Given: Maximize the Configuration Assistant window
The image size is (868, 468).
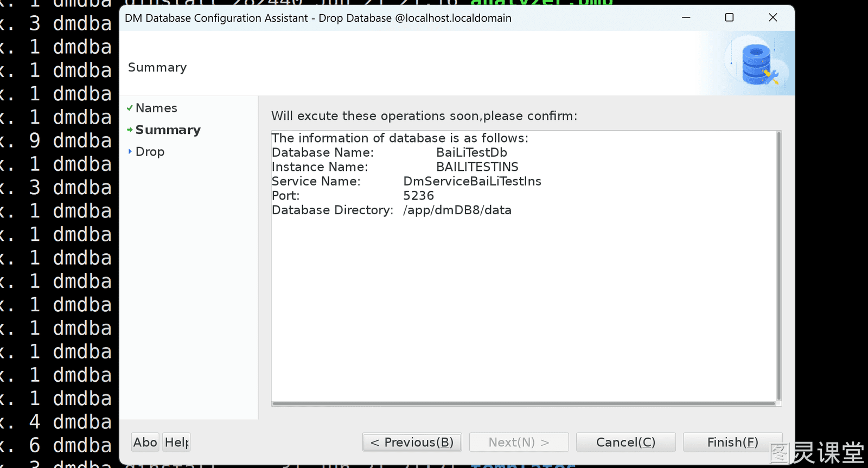Looking at the screenshot, I should click(x=729, y=17).
